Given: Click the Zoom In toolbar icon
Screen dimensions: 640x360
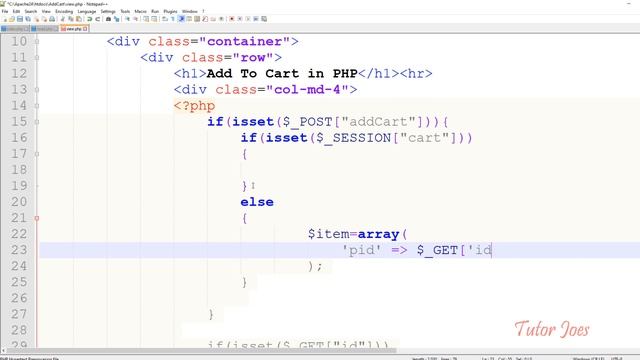Looking at the screenshot, I should pos(127,19).
